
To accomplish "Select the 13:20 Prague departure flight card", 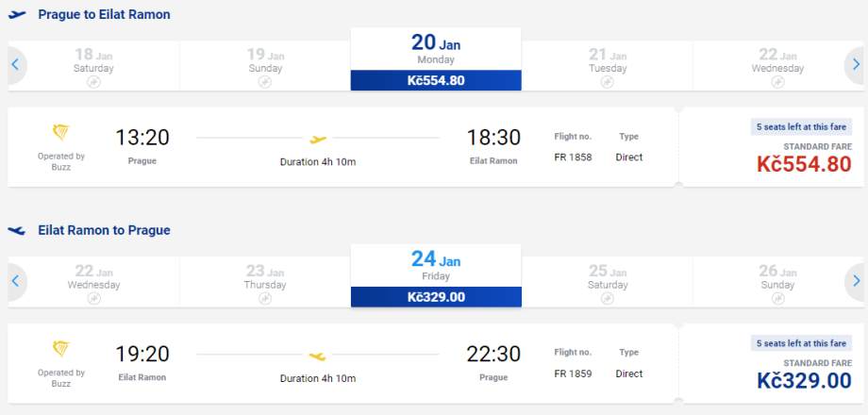I will click(x=342, y=147).
